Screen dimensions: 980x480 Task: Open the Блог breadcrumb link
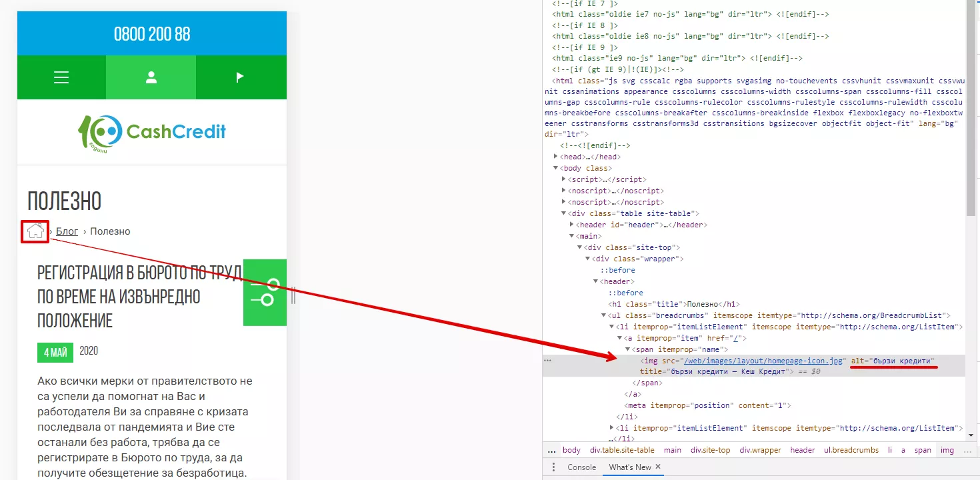[x=67, y=231]
